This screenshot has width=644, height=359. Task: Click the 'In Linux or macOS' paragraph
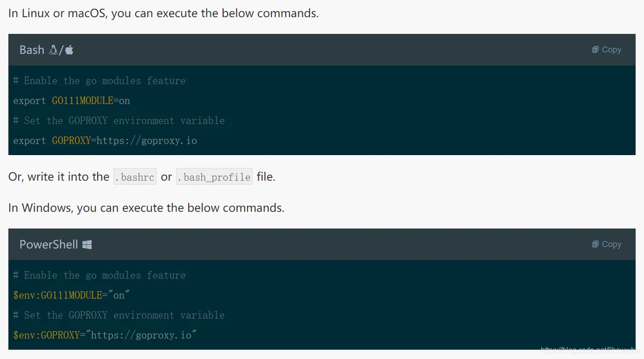(x=164, y=13)
